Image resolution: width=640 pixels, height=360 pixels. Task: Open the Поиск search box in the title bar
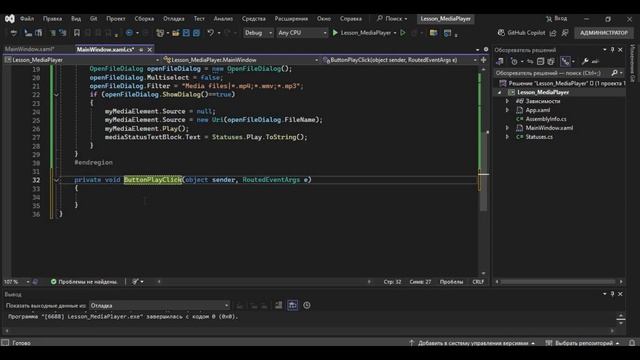click(392, 19)
